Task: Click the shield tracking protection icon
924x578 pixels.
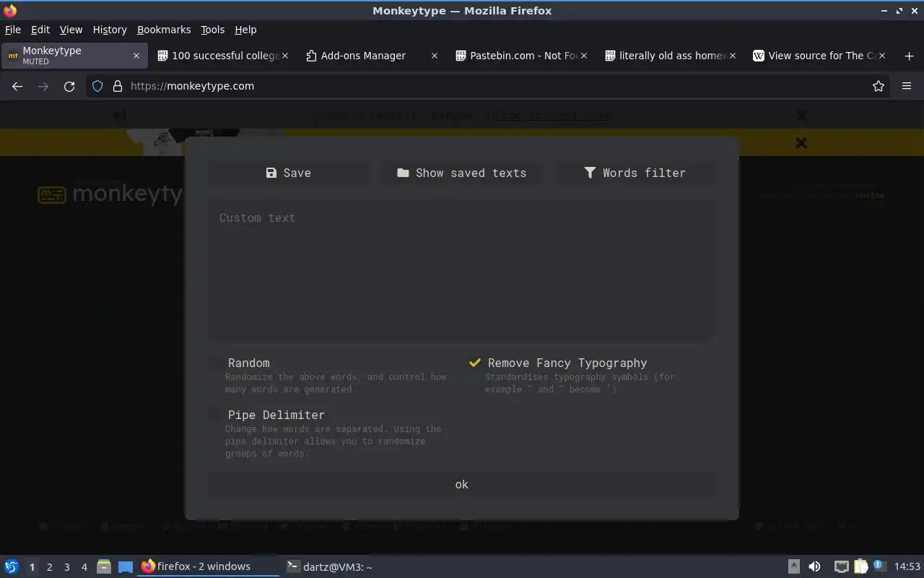Action: 97,86
